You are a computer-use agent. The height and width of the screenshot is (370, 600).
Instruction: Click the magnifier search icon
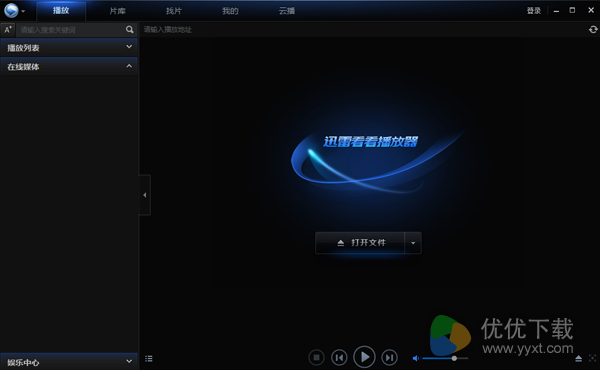tap(130, 29)
